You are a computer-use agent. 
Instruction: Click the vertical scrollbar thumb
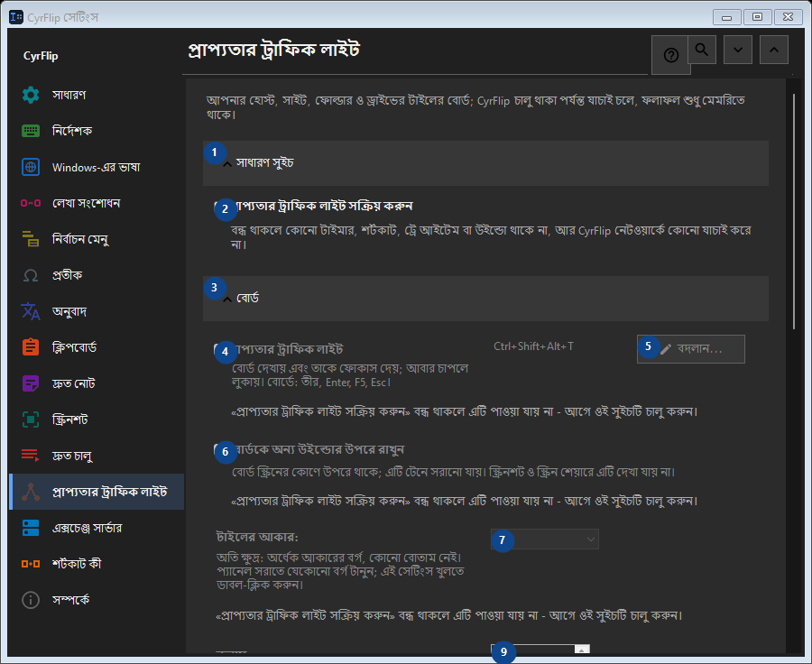[x=794, y=211]
